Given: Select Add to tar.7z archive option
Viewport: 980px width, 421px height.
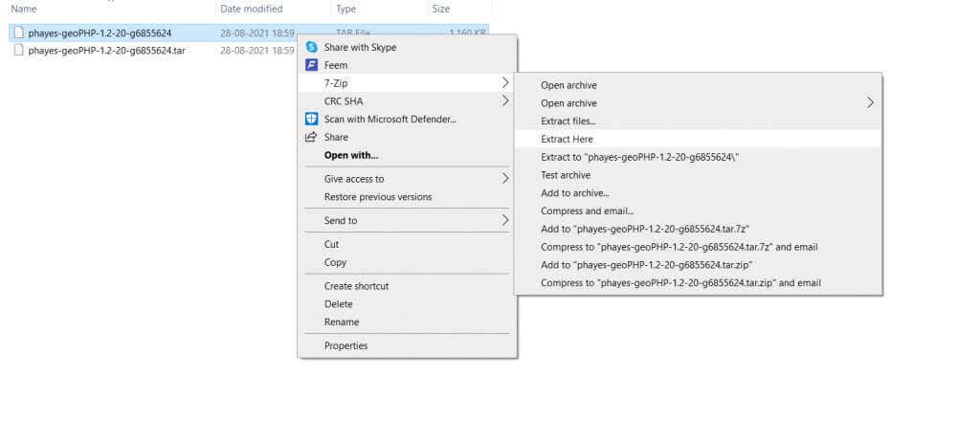Looking at the screenshot, I should (698, 230).
